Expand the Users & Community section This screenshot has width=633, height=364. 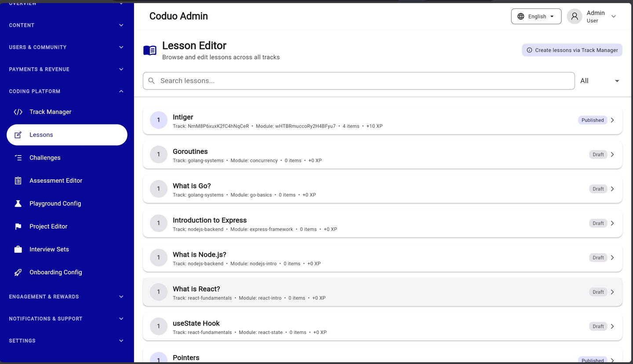click(67, 47)
